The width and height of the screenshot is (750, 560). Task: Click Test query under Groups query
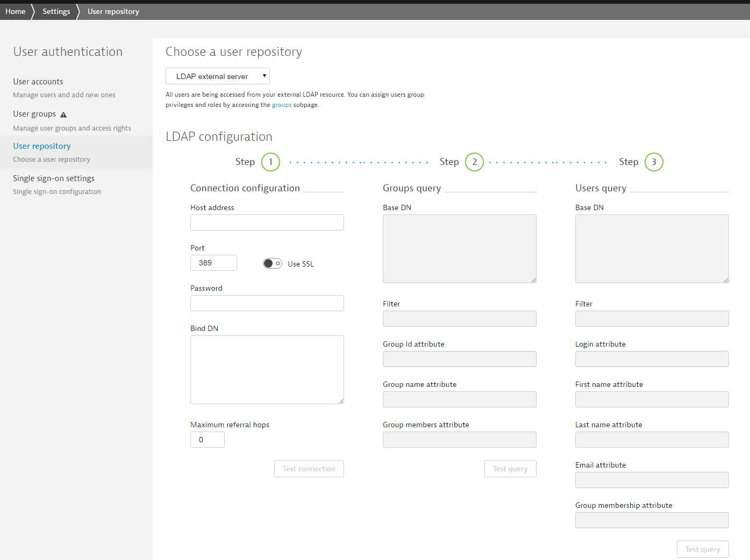pyautogui.click(x=510, y=469)
